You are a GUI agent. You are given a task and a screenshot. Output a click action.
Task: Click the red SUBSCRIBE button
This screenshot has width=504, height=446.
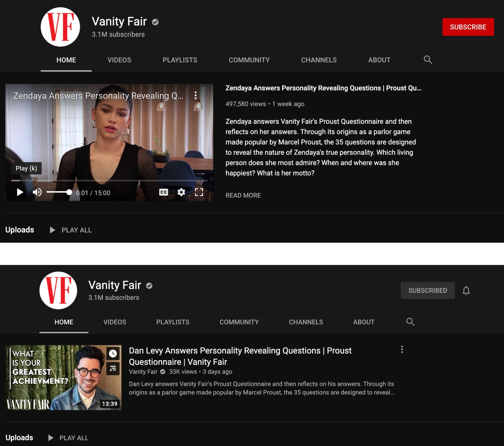point(468,27)
